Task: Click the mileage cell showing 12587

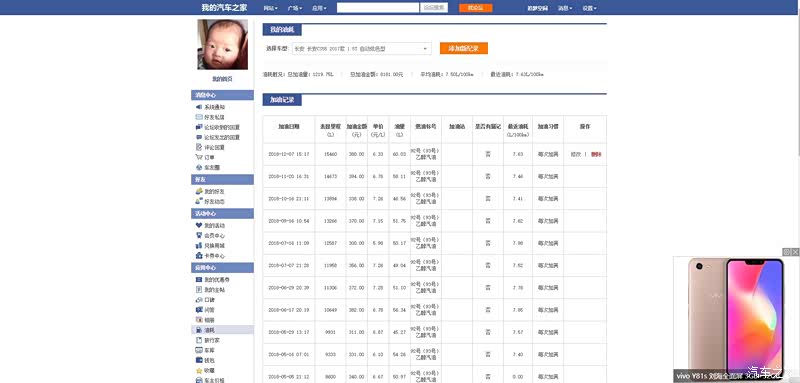Action: [x=331, y=243]
